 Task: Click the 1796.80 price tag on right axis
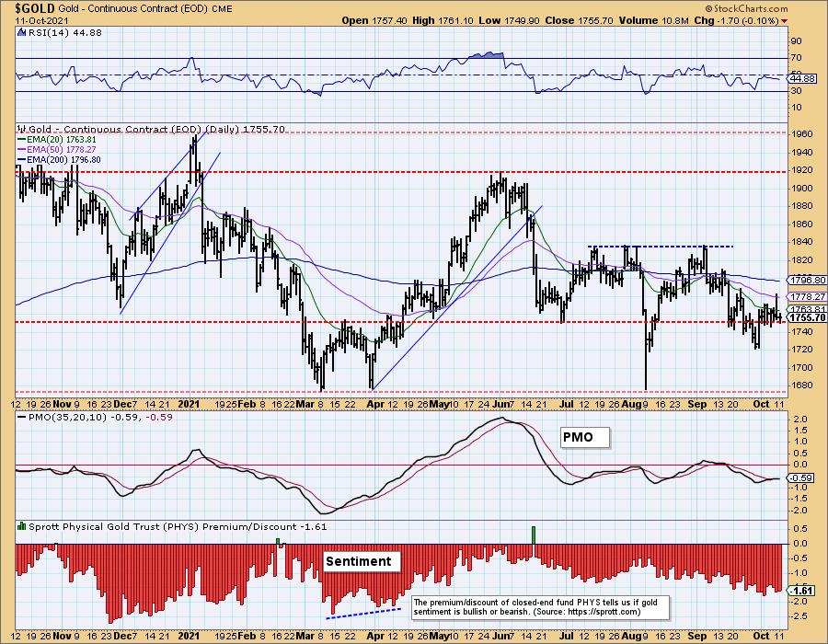(808, 281)
